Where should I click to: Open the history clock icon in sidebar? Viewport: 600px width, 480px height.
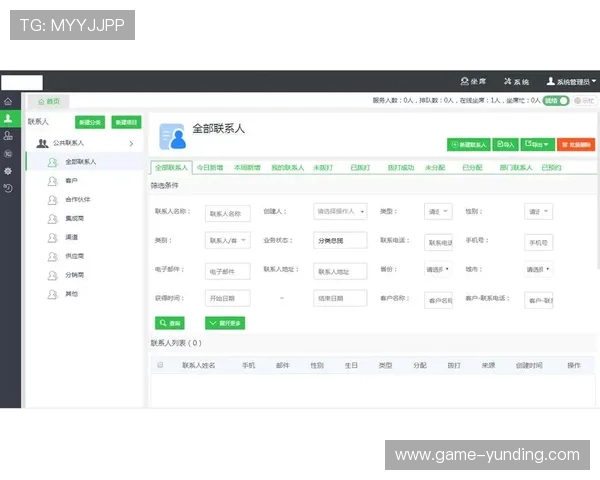click(8, 188)
